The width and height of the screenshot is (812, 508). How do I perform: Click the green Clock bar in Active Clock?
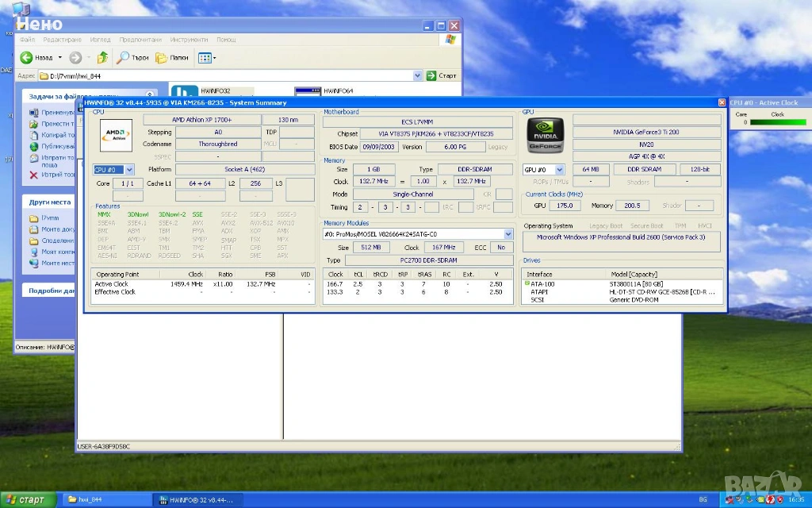pyautogui.click(x=777, y=122)
